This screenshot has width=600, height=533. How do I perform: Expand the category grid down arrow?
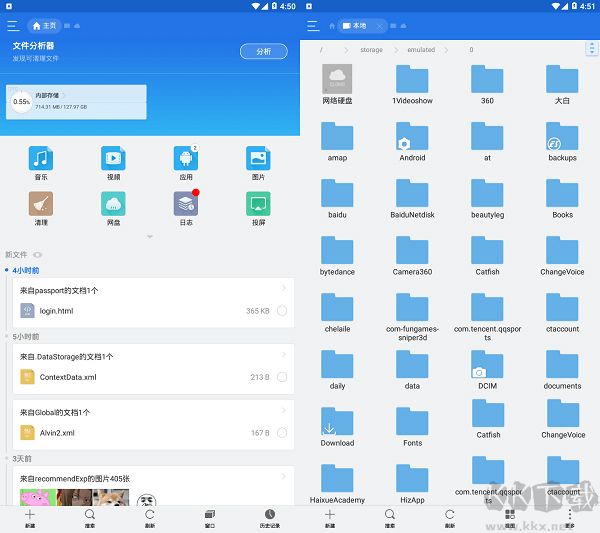pyautogui.click(x=150, y=237)
